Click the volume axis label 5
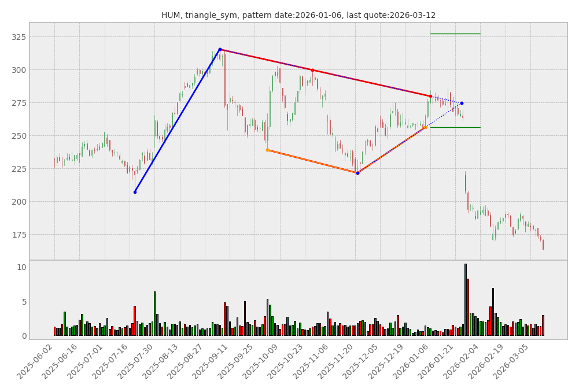The height and width of the screenshot is (392, 579). point(23,302)
